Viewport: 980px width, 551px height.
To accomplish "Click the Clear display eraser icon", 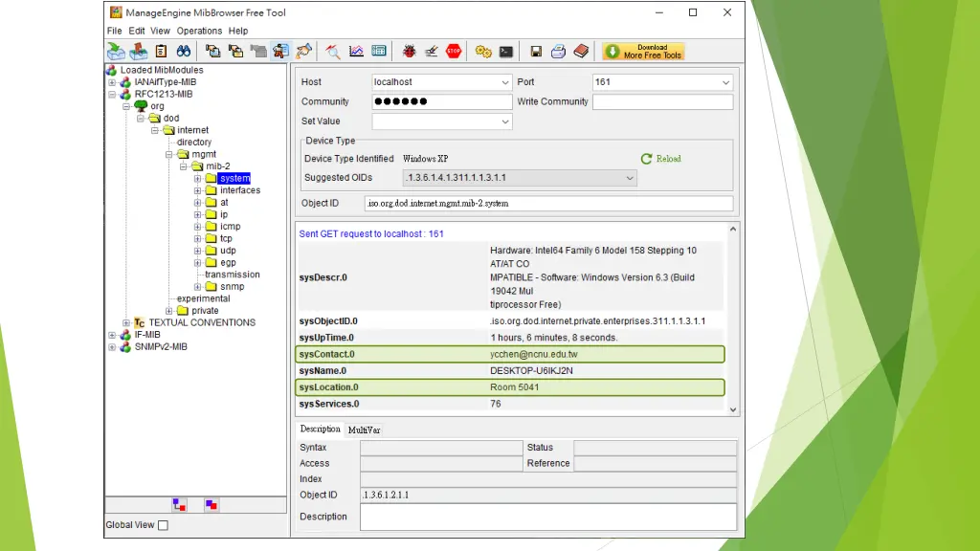I will click(x=432, y=52).
